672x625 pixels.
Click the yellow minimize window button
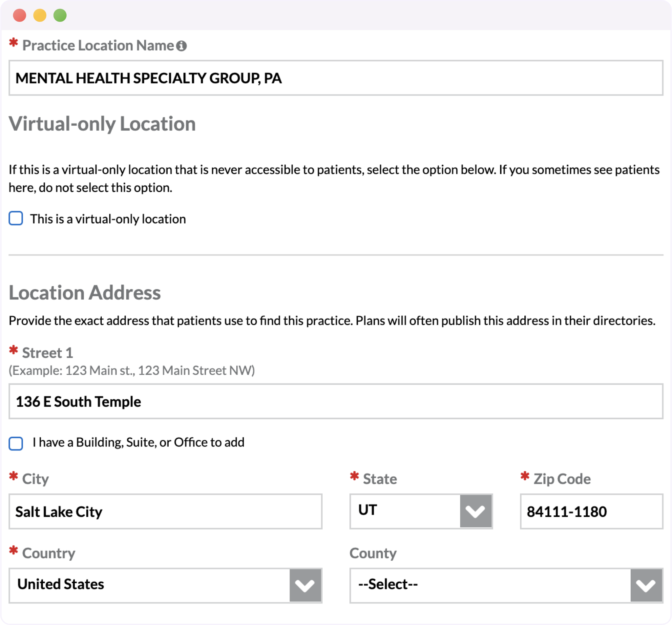click(x=40, y=15)
